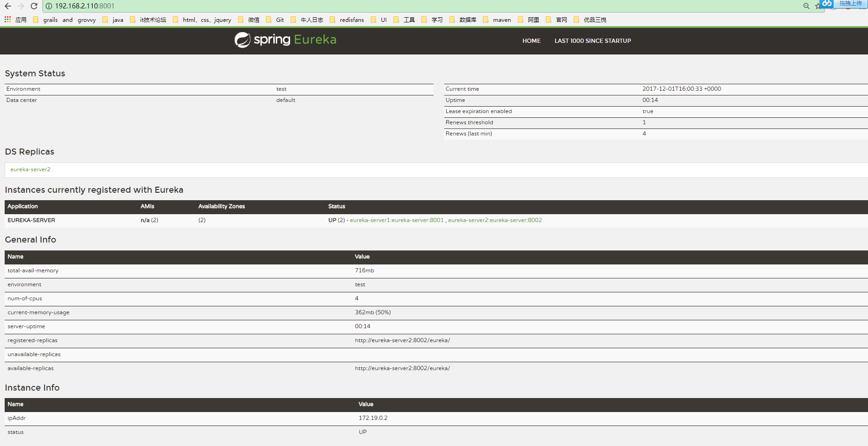Open the maven bookmark folder
The height and width of the screenshot is (446, 868).
tap(497, 20)
